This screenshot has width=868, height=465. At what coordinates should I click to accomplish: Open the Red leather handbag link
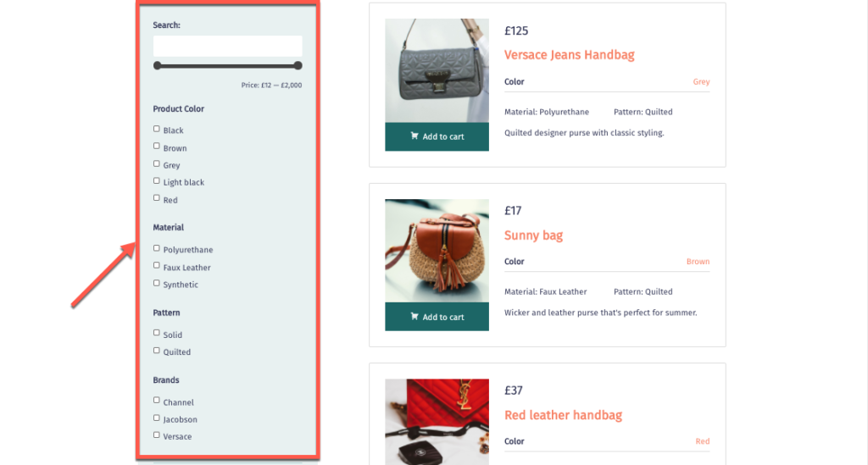point(563,415)
